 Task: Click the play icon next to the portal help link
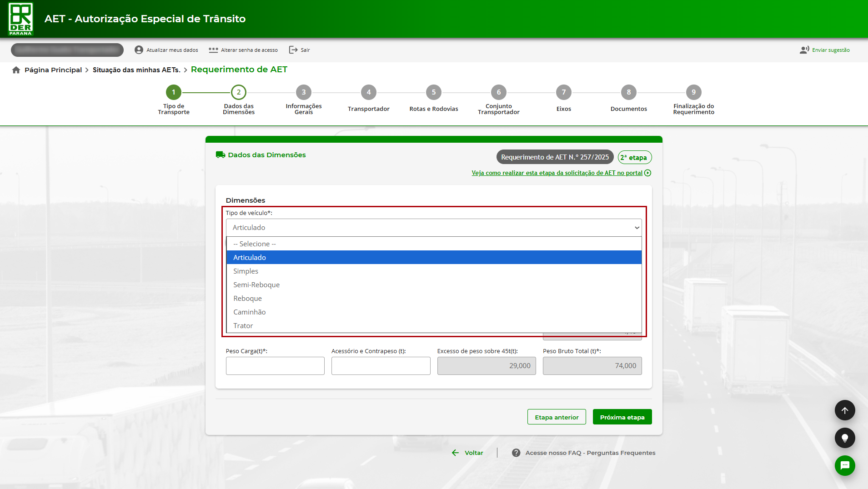tap(648, 173)
